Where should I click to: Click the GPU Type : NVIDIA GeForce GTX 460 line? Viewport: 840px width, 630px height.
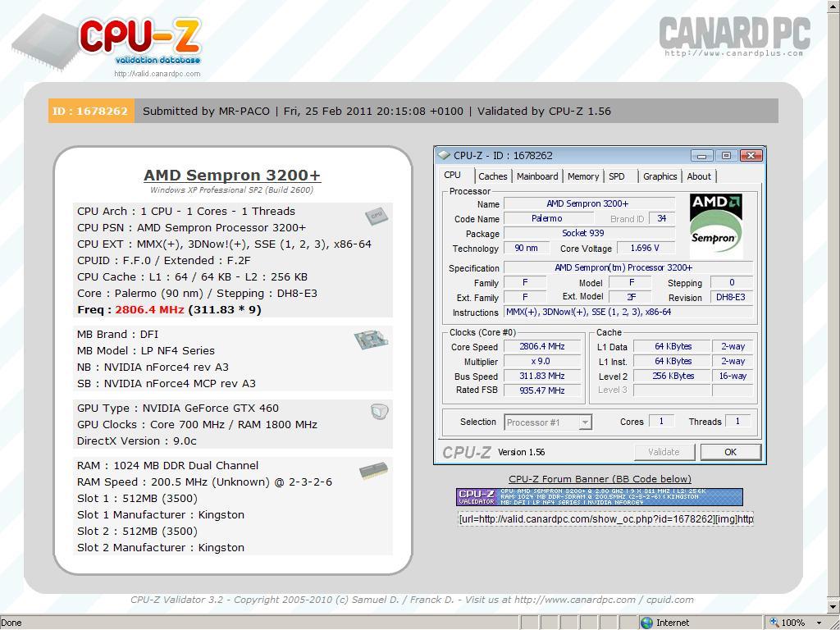click(x=178, y=409)
